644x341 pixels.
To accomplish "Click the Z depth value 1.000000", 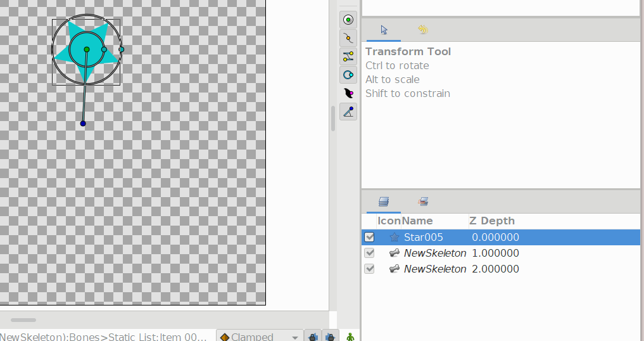I will pos(495,253).
